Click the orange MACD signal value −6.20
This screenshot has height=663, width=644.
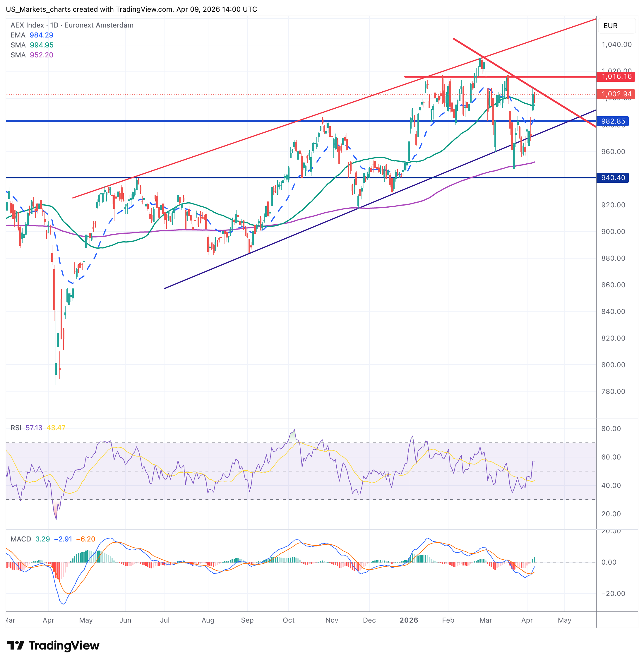(85, 539)
